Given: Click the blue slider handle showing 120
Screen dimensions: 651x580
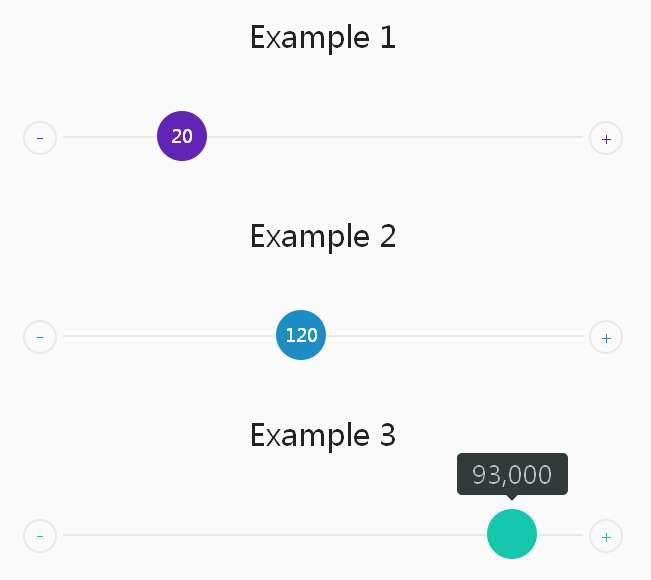Looking at the screenshot, I should (x=301, y=336).
